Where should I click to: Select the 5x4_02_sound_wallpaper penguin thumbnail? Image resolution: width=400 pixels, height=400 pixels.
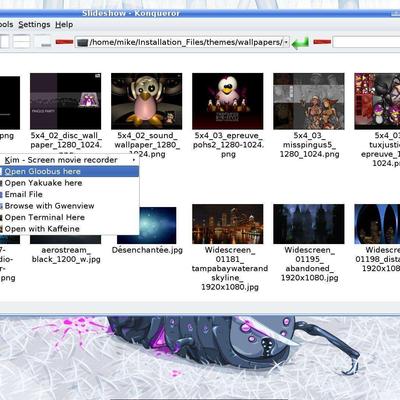tap(147, 101)
